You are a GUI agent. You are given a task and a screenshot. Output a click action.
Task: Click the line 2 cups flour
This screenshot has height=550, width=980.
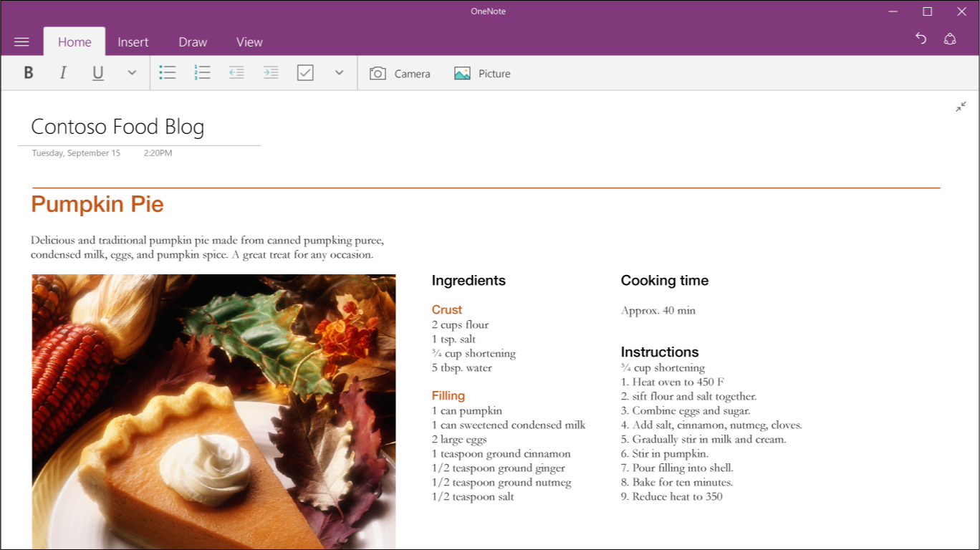pos(460,325)
